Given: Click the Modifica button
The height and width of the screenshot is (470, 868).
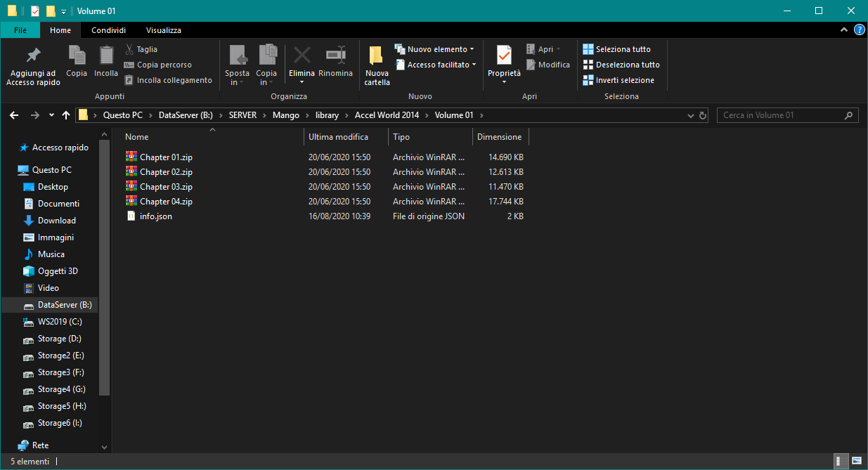Looking at the screenshot, I should pos(550,64).
